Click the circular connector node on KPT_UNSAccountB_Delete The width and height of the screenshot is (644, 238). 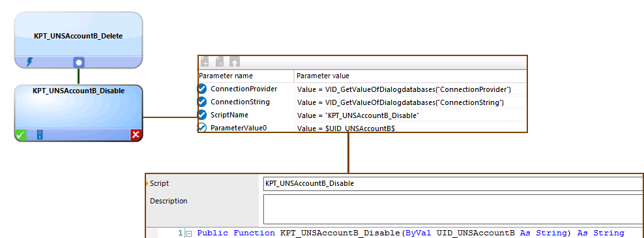(x=79, y=63)
